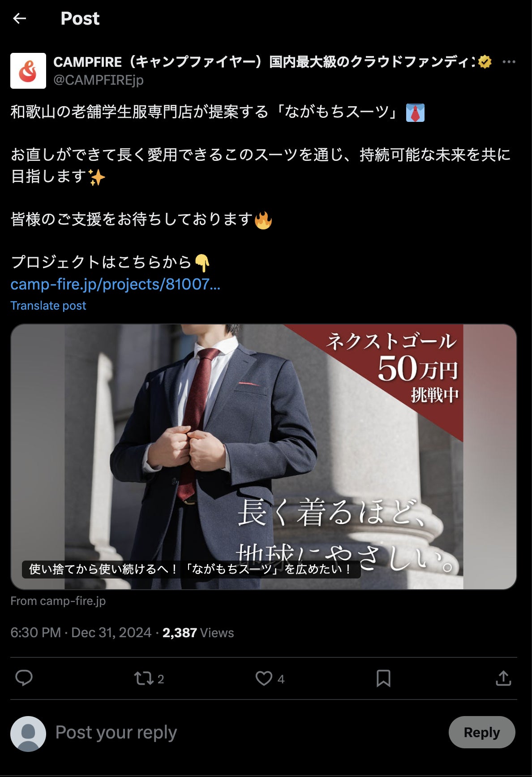Click the gray user avatar beside reply
Screen dimensions: 532x777
(x=28, y=734)
